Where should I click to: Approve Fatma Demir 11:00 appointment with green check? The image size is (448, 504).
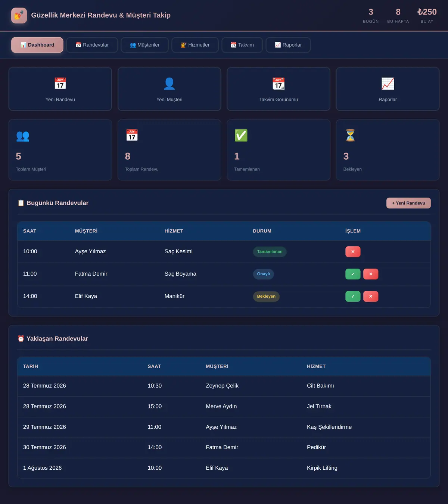(x=353, y=274)
